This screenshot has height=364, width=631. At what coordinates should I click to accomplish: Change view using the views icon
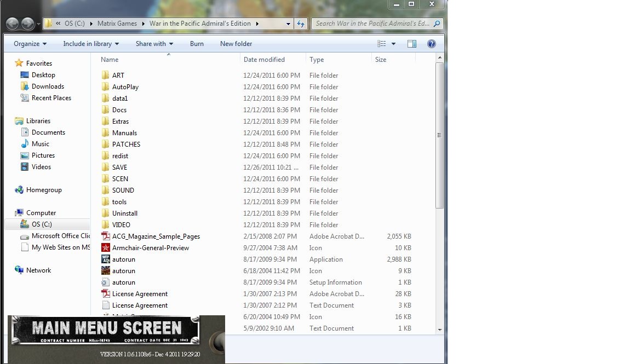381,44
